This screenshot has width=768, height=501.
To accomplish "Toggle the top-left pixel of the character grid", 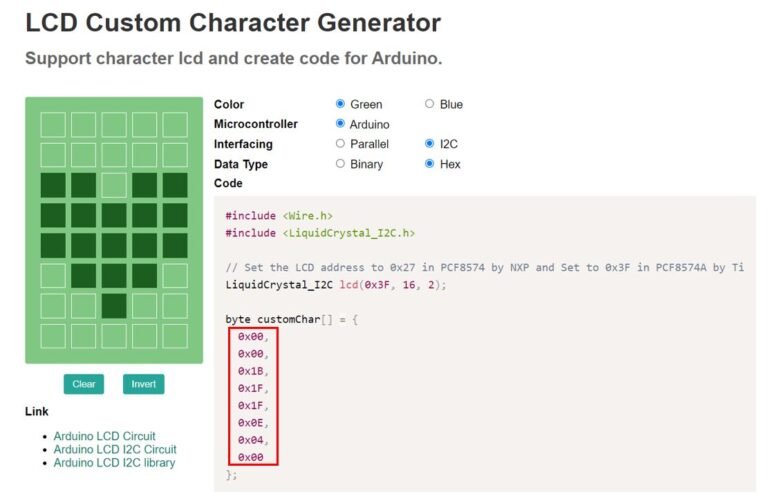I will [53, 125].
